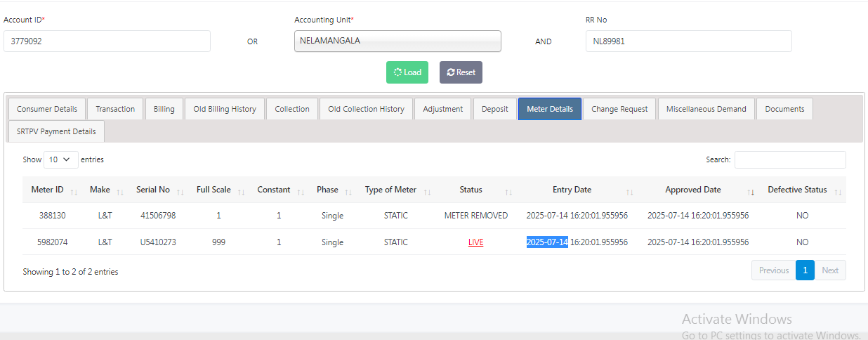The width and height of the screenshot is (868, 340).
Task: Sort table by Full Scale column
Action: [x=213, y=190]
